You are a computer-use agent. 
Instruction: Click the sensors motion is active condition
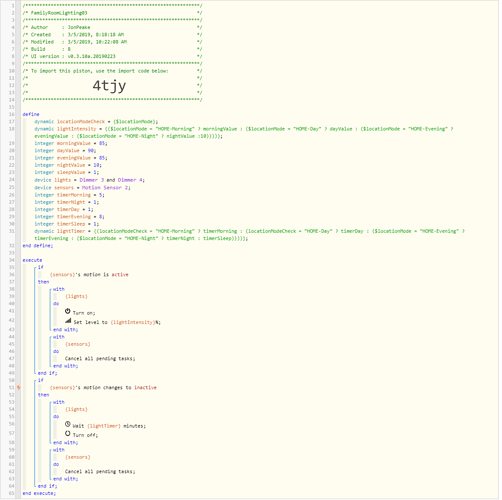click(89, 275)
